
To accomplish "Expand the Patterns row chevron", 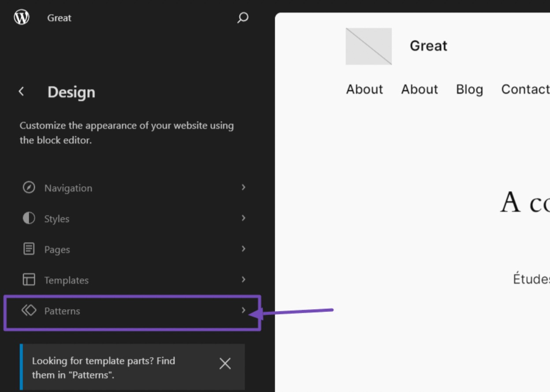I will pyautogui.click(x=243, y=310).
